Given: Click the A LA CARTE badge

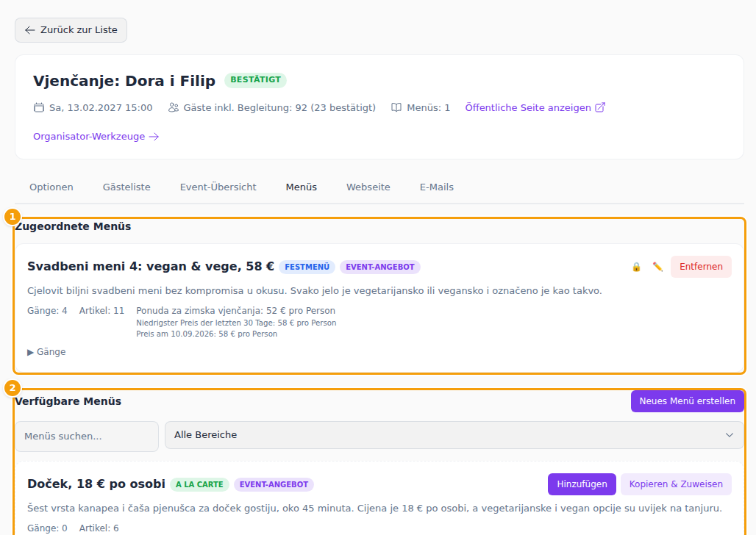Looking at the screenshot, I should [199, 484].
